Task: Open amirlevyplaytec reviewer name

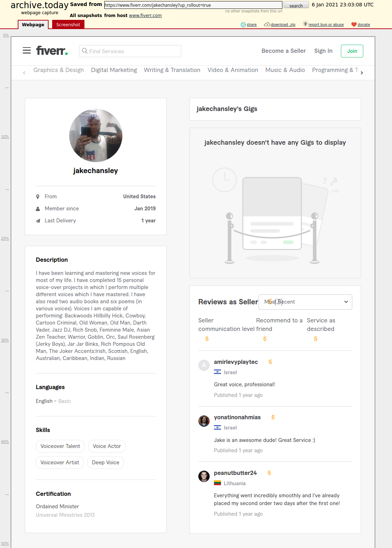Action: click(x=236, y=362)
